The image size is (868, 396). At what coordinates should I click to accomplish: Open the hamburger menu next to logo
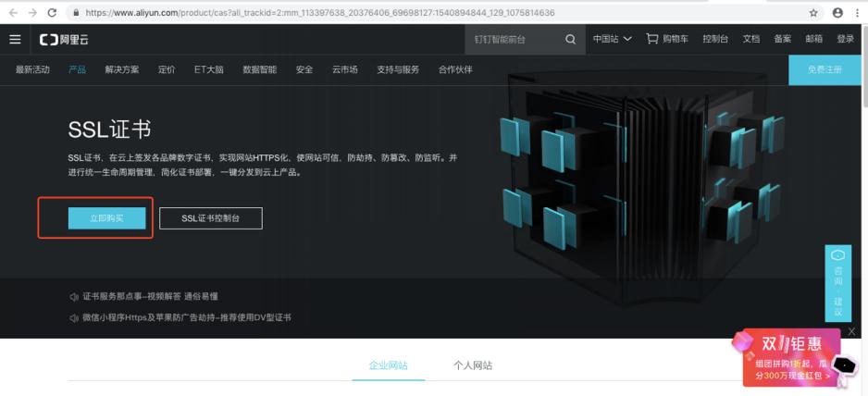tap(15, 39)
